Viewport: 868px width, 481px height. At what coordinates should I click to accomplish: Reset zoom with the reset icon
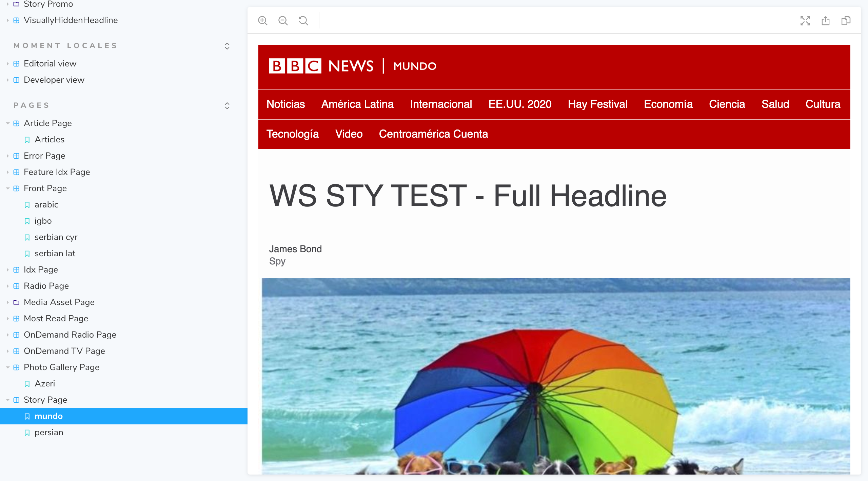tap(303, 21)
